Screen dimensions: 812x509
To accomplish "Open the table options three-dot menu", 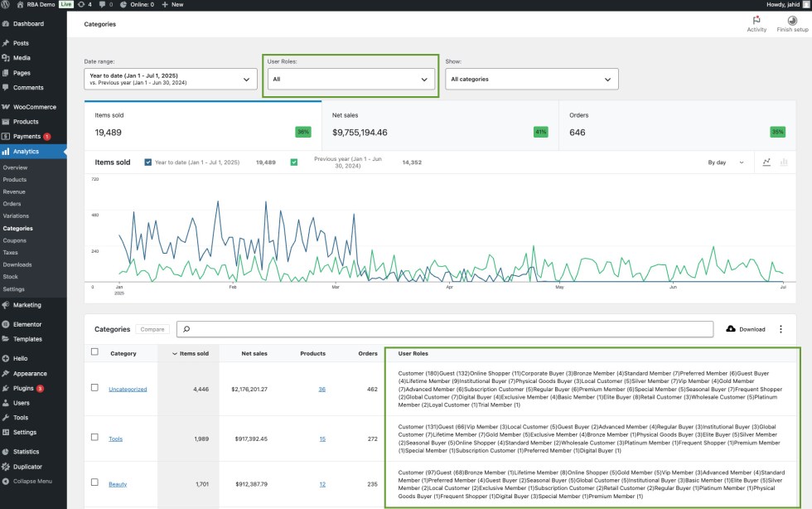I will [x=781, y=329].
